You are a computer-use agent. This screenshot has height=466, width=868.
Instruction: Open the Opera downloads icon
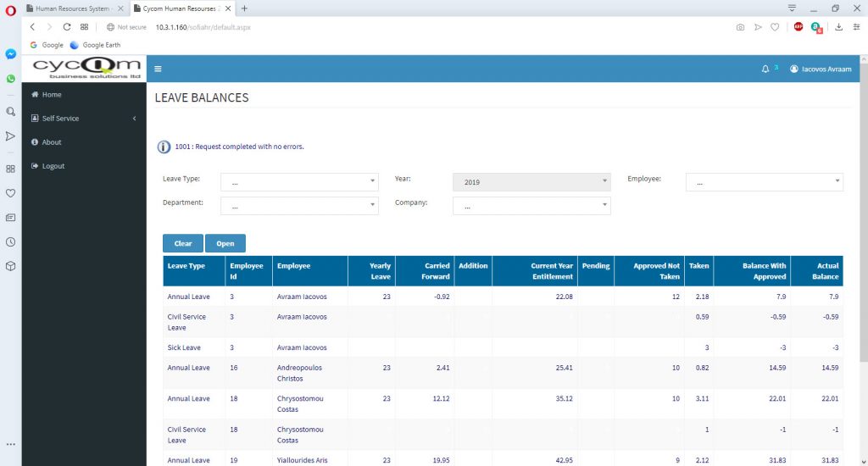pyautogui.click(x=838, y=26)
